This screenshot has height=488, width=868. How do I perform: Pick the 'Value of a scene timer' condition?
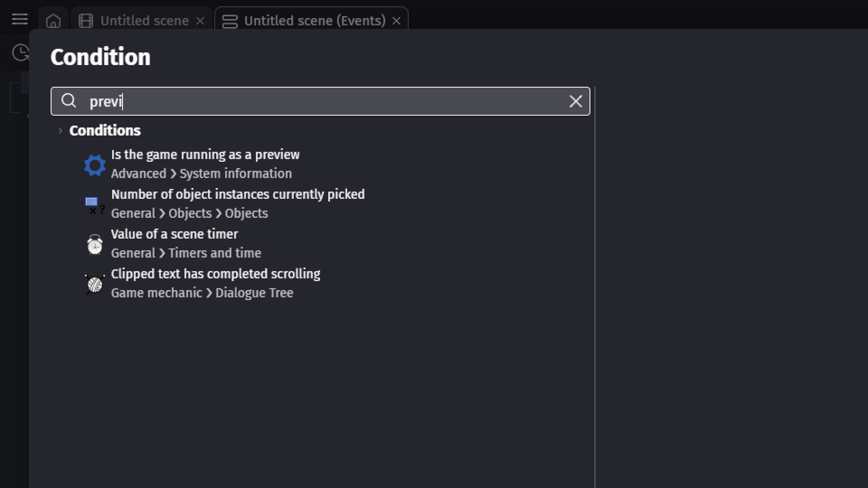[175, 235]
